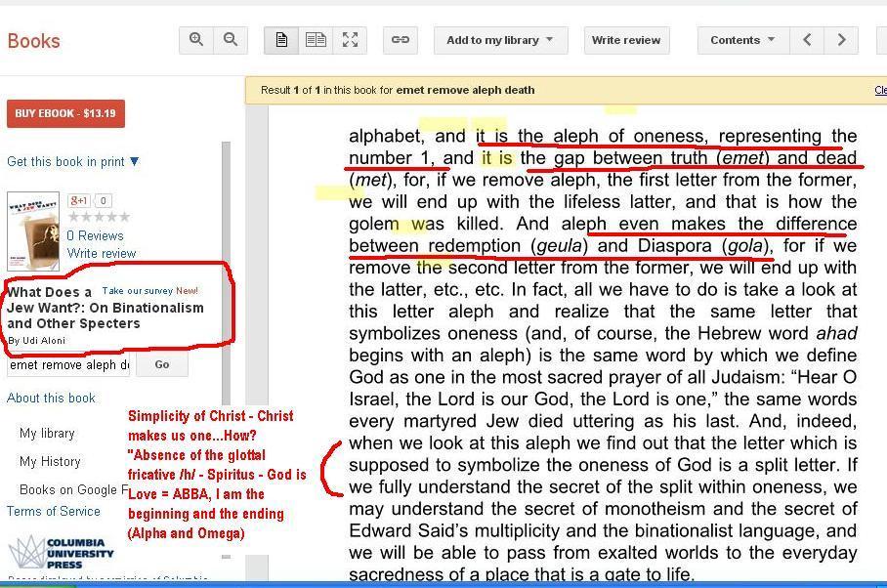The image size is (887, 588).
Task: Expand Get this book in print
Action: [x=73, y=162]
